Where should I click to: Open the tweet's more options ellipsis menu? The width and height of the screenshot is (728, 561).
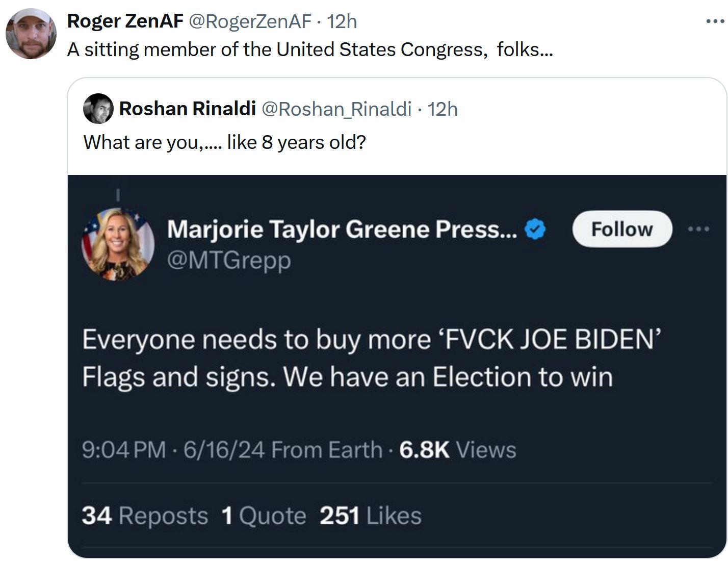715,22
